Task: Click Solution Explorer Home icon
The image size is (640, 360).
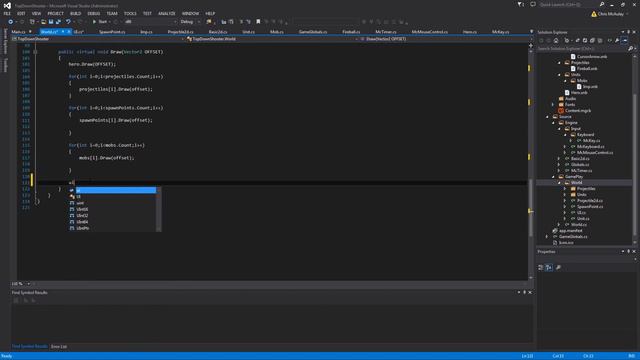Action: (x=556, y=40)
